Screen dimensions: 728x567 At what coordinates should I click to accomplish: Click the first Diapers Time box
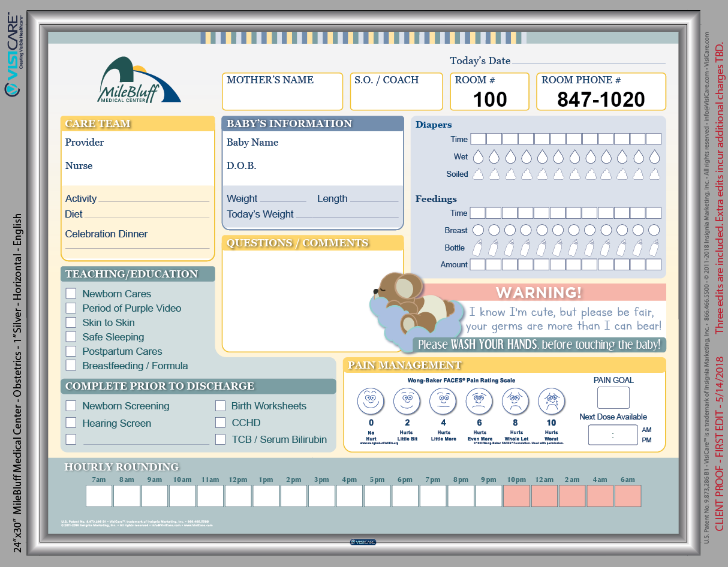pos(478,139)
